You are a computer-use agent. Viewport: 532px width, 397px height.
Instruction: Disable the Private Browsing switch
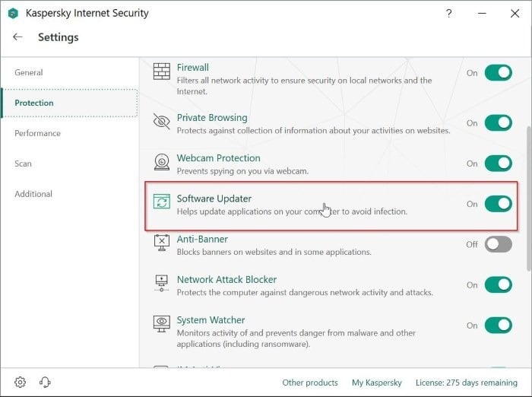click(x=498, y=123)
